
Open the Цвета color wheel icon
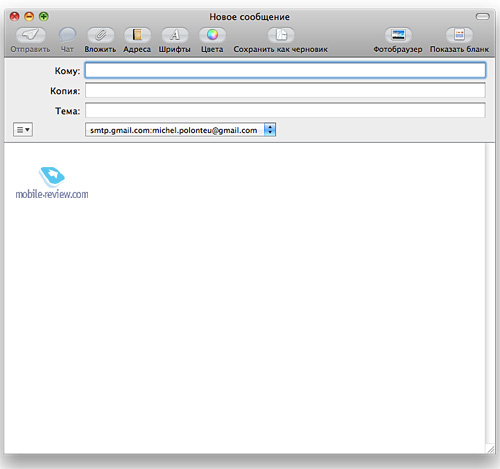tap(212, 35)
